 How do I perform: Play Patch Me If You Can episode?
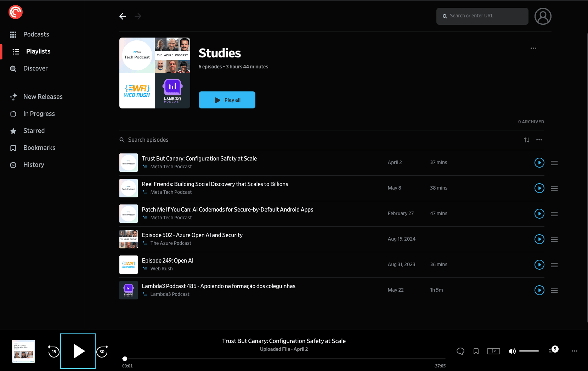coord(539,214)
